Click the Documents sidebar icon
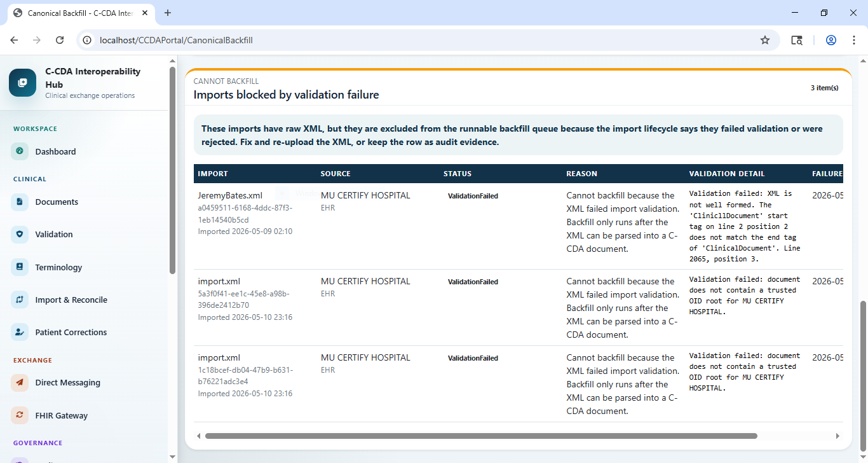 20,202
